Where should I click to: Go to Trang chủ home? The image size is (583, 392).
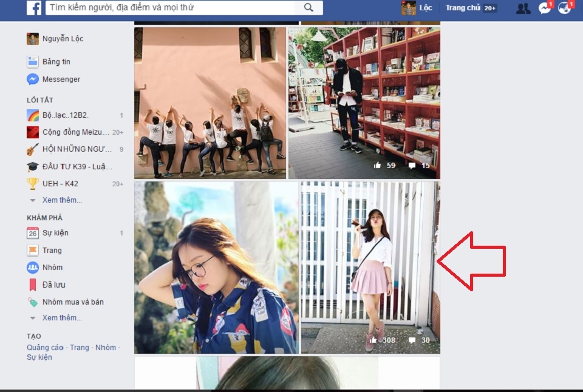point(463,8)
